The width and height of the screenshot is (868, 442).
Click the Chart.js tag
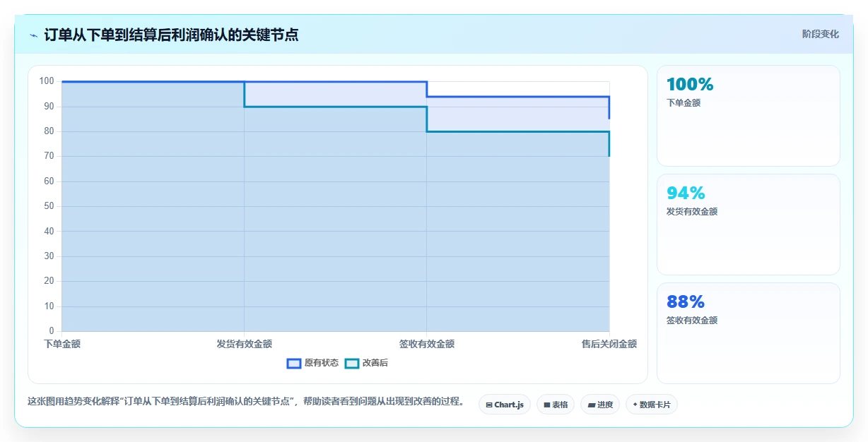tap(505, 405)
